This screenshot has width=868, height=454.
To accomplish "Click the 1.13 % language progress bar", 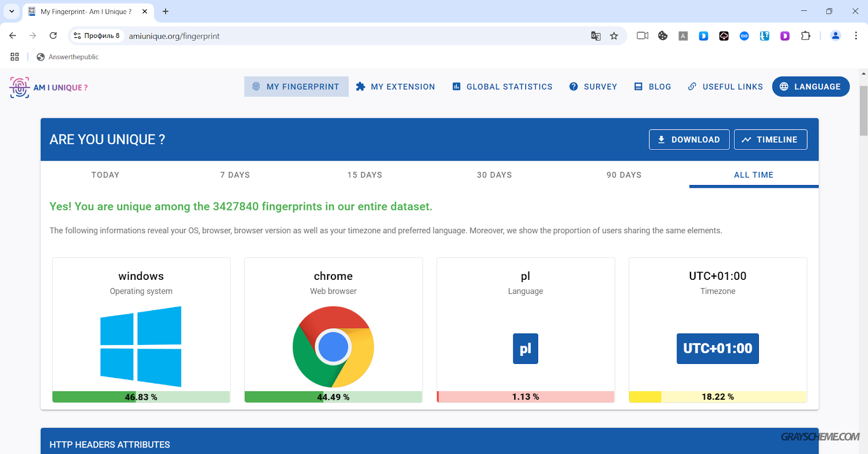I will pos(525,397).
